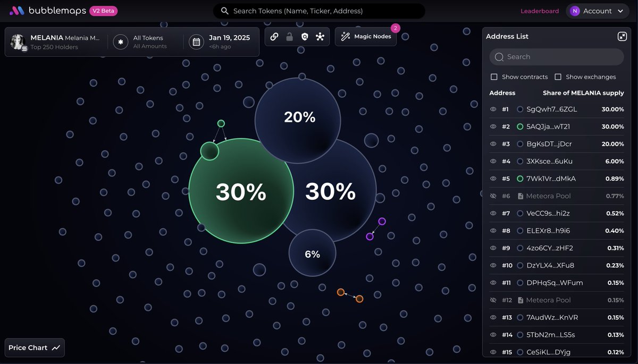
Task: Select address CeSiKL...DYjg
Action: click(549, 352)
